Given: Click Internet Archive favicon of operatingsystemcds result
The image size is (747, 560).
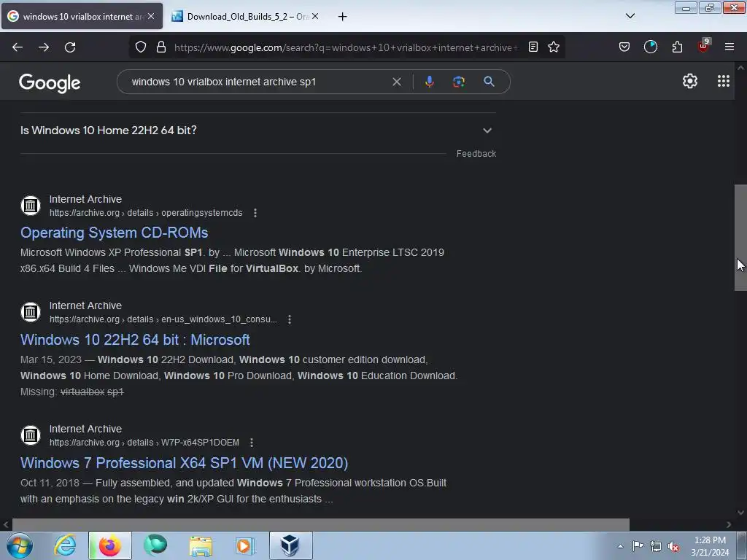Looking at the screenshot, I should pos(31,206).
